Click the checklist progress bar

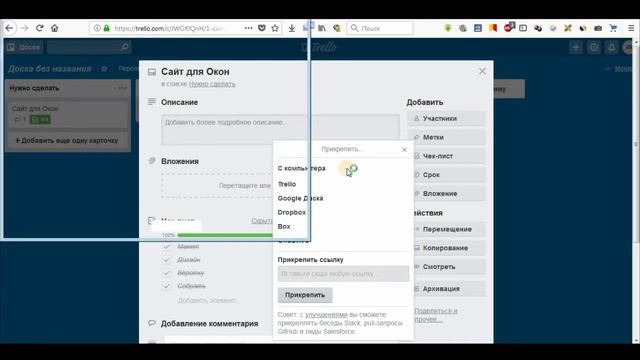tap(224, 236)
